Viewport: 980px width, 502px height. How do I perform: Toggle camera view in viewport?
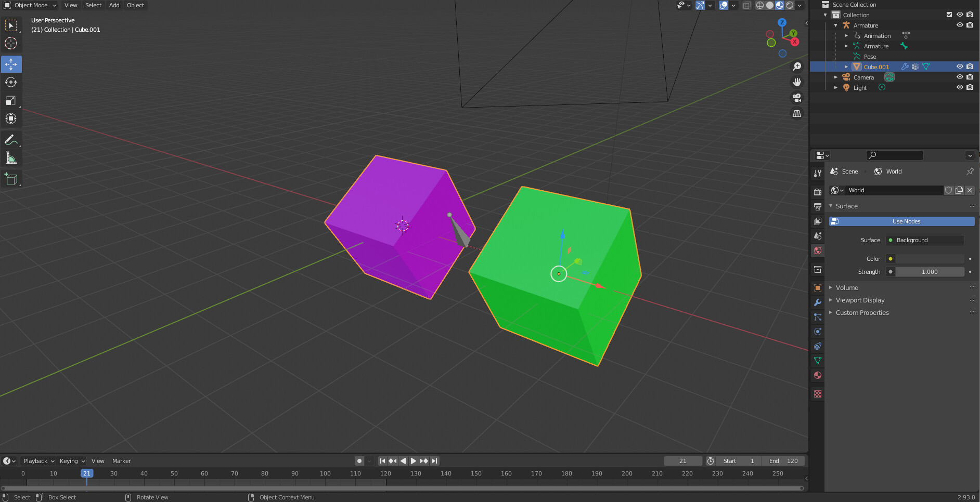tap(796, 98)
